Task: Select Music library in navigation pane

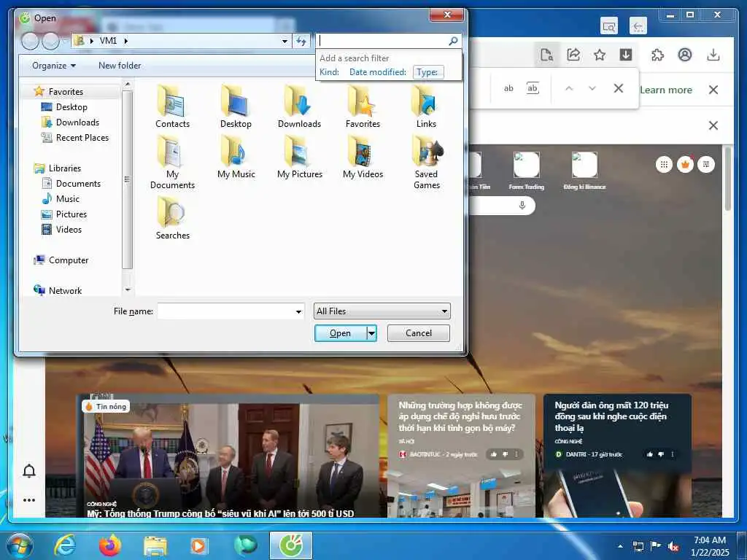Action: [x=61, y=198]
